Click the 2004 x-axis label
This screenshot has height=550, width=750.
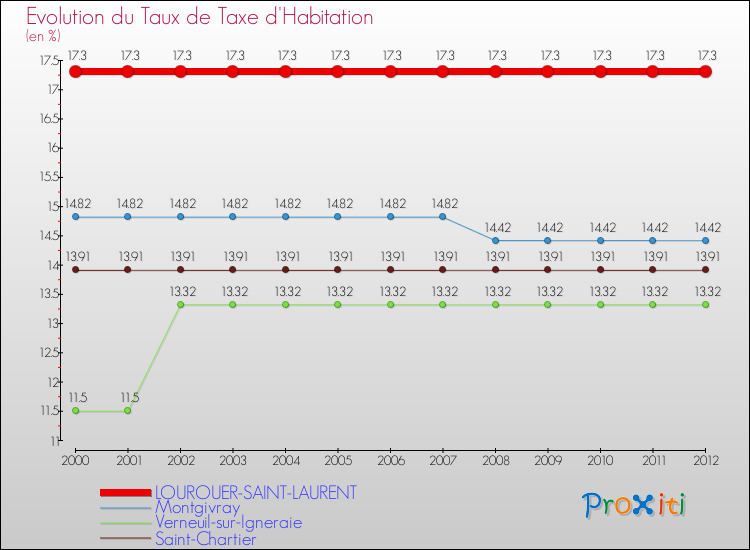(286, 460)
